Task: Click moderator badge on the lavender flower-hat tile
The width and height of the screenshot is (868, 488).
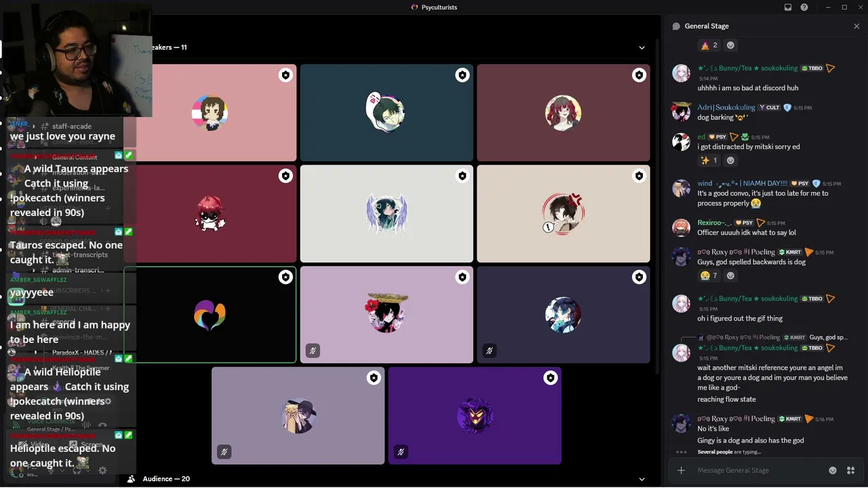Action: coord(462,277)
